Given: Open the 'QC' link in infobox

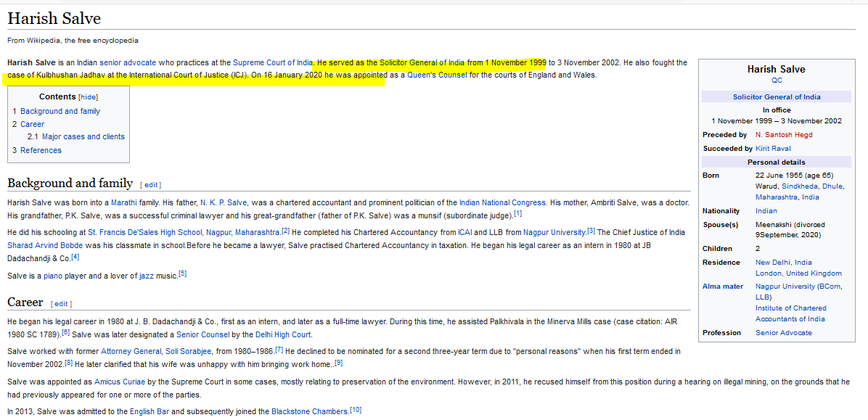Looking at the screenshot, I should pyautogui.click(x=777, y=81).
